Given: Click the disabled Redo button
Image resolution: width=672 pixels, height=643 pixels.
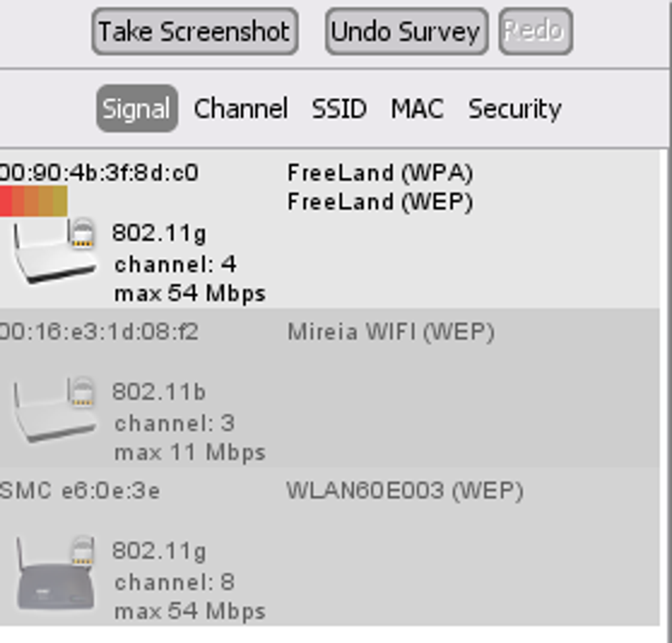Looking at the screenshot, I should point(535,31).
